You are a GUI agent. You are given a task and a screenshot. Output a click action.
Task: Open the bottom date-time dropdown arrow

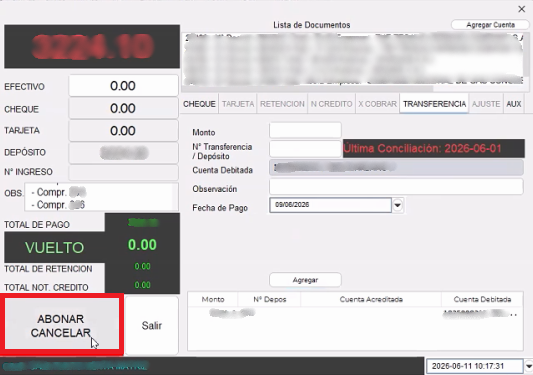click(529, 366)
